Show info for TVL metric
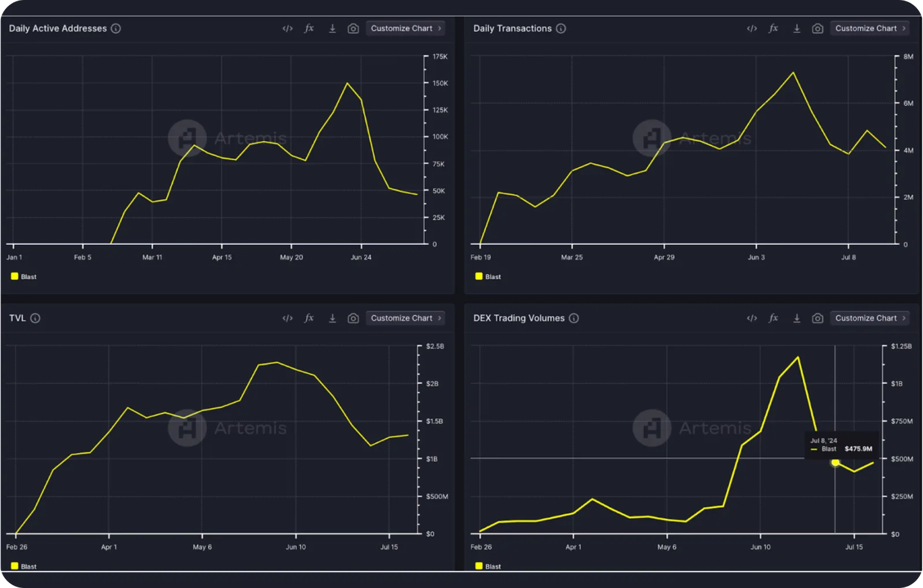 35,318
